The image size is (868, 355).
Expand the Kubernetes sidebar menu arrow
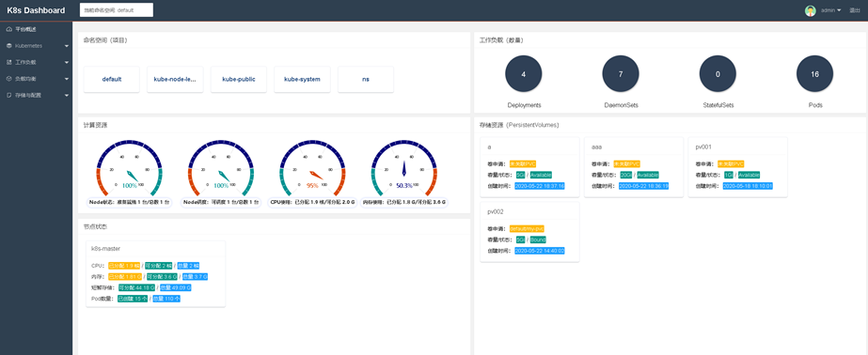(67, 46)
